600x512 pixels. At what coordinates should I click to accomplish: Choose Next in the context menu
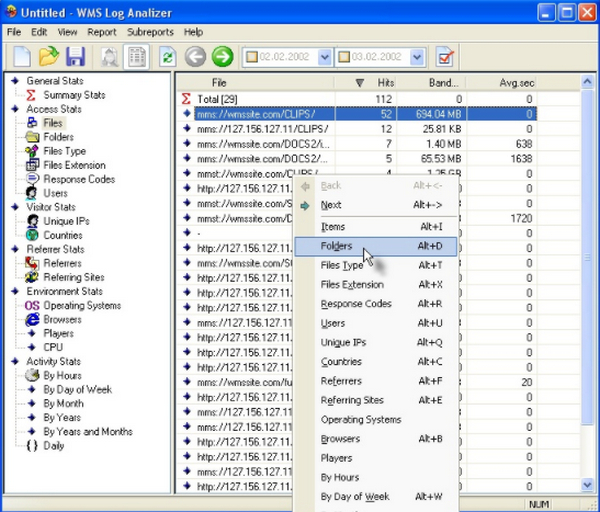[375, 205]
